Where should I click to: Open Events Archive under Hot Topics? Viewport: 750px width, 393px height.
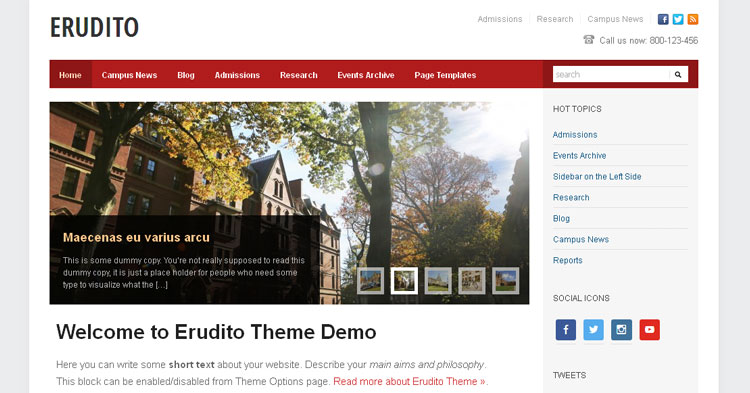(579, 156)
